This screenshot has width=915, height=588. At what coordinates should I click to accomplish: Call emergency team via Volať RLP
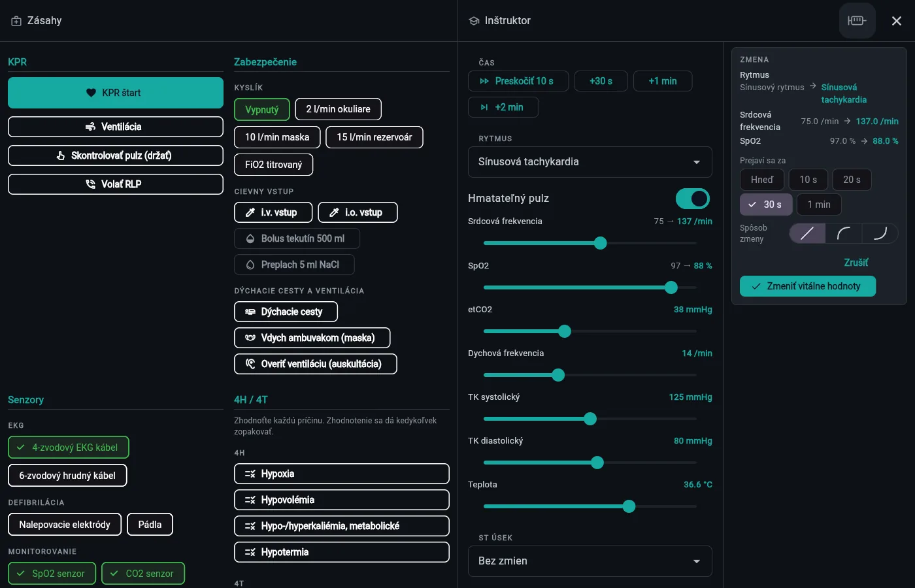coord(116,184)
